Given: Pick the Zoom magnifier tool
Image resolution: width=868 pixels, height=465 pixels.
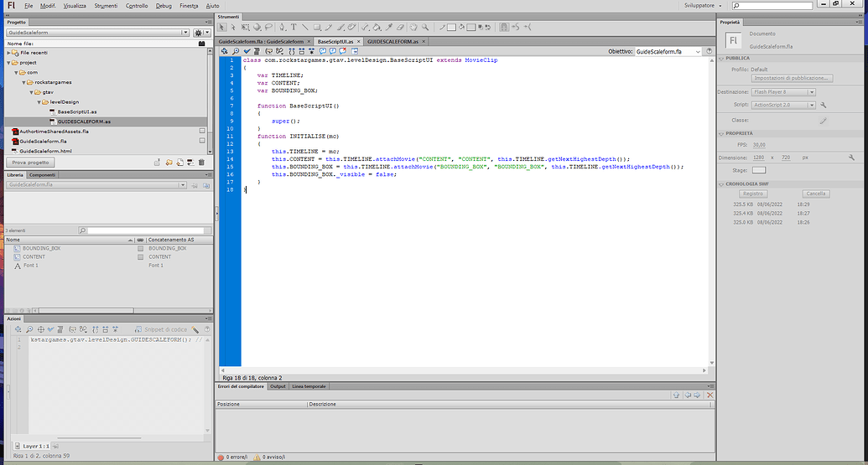Looking at the screenshot, I should (427, 27).
